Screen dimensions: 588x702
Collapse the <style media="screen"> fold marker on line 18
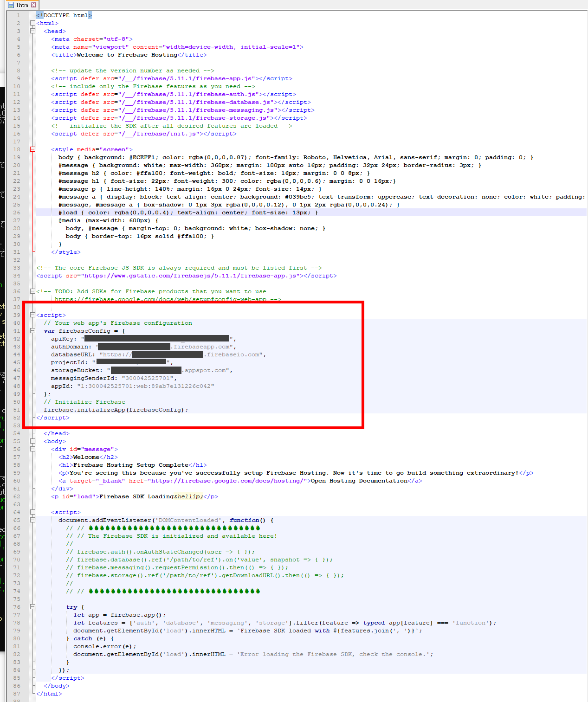[x=32, y=149]
